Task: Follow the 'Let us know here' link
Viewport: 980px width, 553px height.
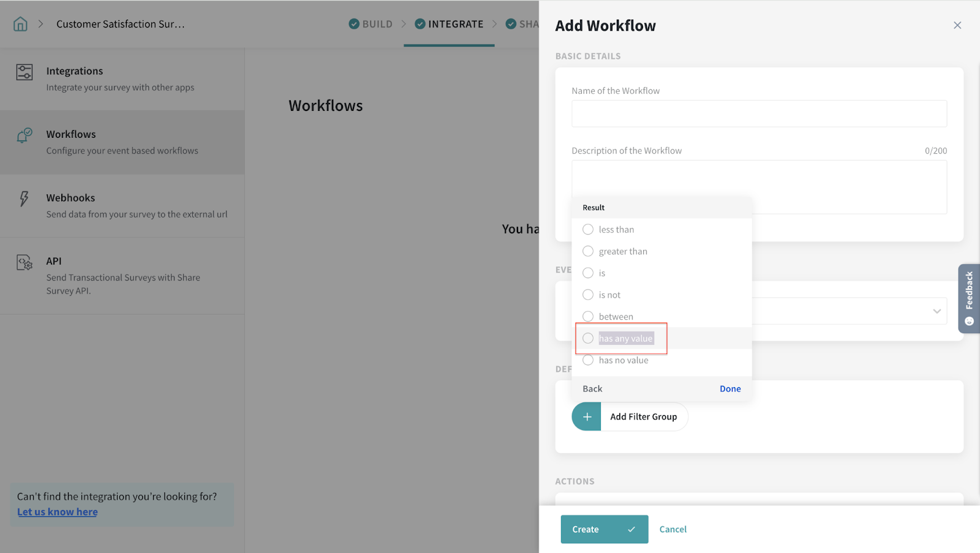Action: coord(58,512)
